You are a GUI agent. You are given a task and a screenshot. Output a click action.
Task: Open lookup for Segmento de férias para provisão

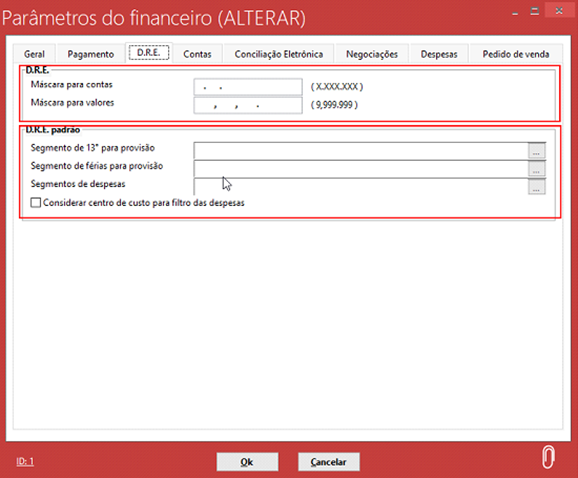point(536,169)
